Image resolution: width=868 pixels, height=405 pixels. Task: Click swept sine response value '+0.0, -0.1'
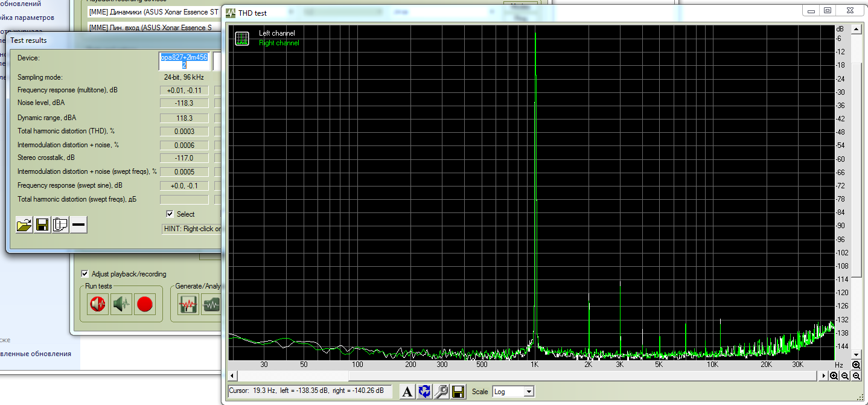click(184, 186)
